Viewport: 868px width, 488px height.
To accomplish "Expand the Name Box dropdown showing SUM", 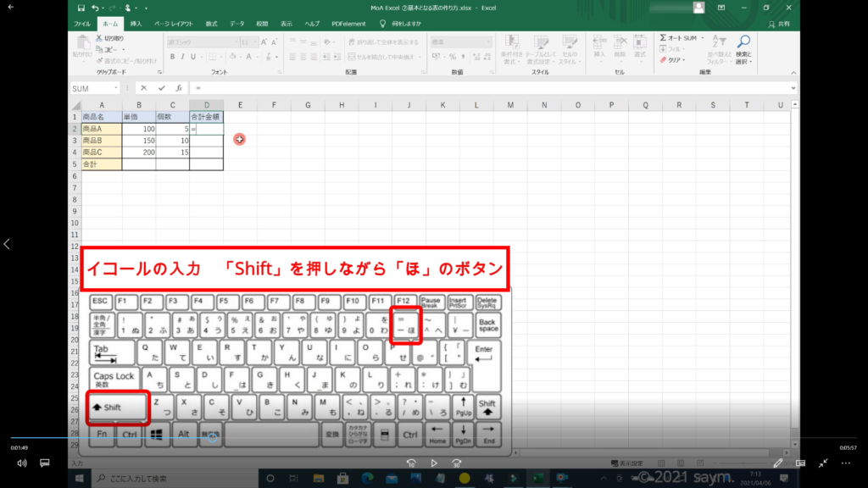I will [x=115, y=88].
